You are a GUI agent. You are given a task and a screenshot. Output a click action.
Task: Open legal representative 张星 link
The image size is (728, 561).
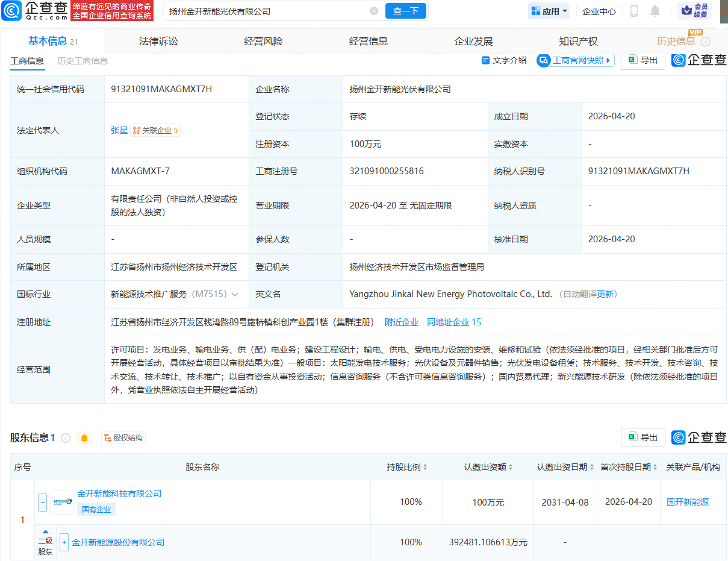119,130
